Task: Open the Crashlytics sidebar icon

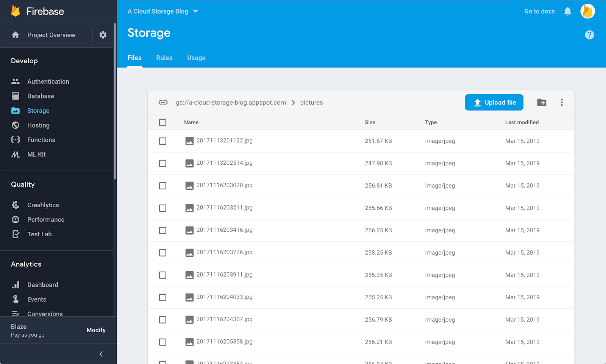Action: pyautogui.click(x=16, y=205)
